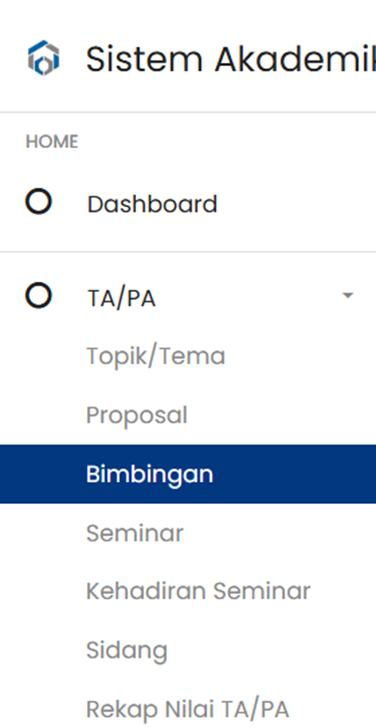Select the TA/PA menu label text
This screenshot has height=728, width=376.
[x=121, y=299]
